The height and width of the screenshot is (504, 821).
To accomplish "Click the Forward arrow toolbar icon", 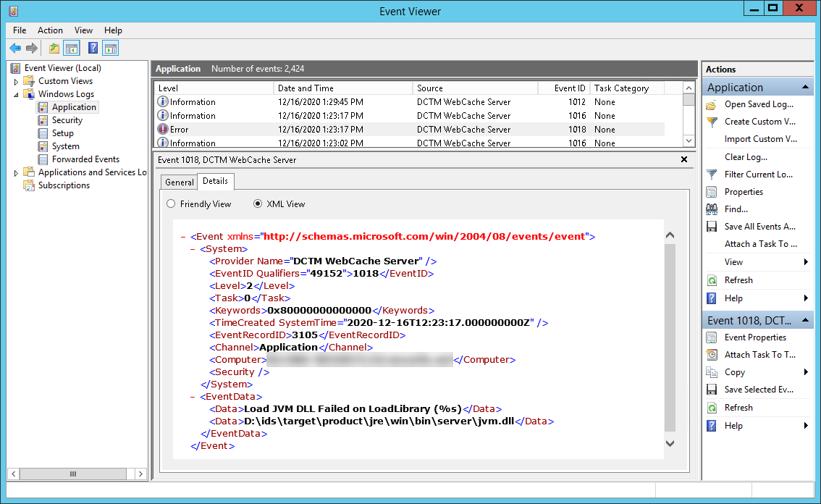I will [x=32, y=49].
